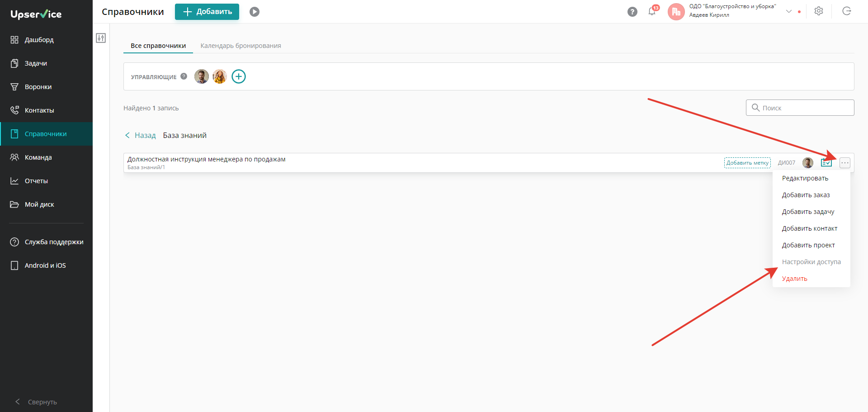The height and width of the screenshot is (412, 868).
Task: Open Android и iOS apps page
Action: (45, 265)
